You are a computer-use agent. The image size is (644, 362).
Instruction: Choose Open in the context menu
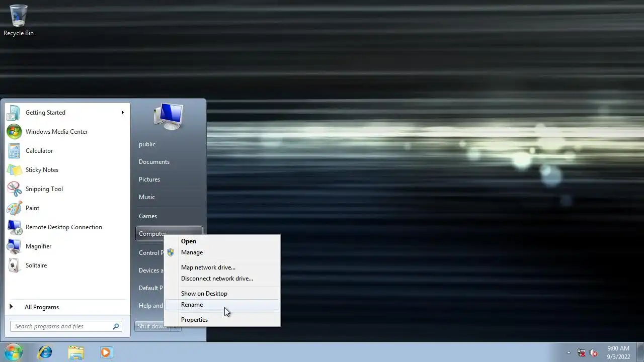click(222, 241)
